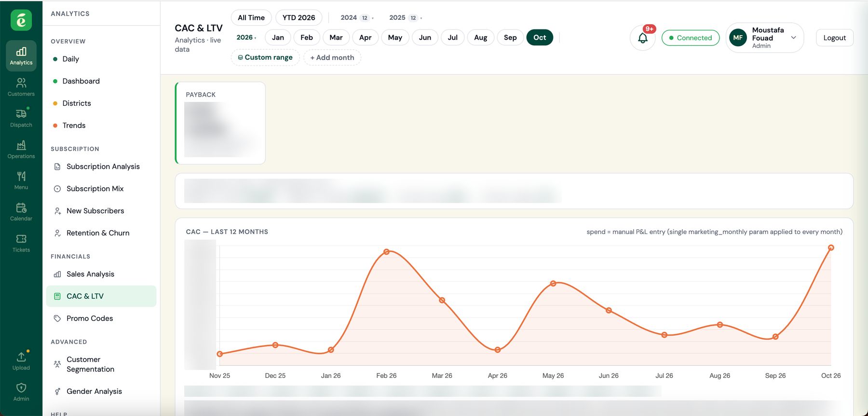868x416 pixels.
Task: Click the Custom range button
Action: tap(265, 57)
